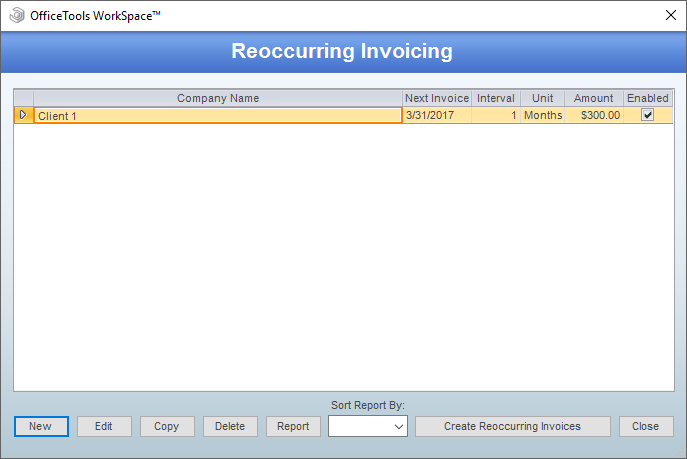Select the $300.00 amount cell
This screenshot has width=687, height=459.
coord(594,115)
